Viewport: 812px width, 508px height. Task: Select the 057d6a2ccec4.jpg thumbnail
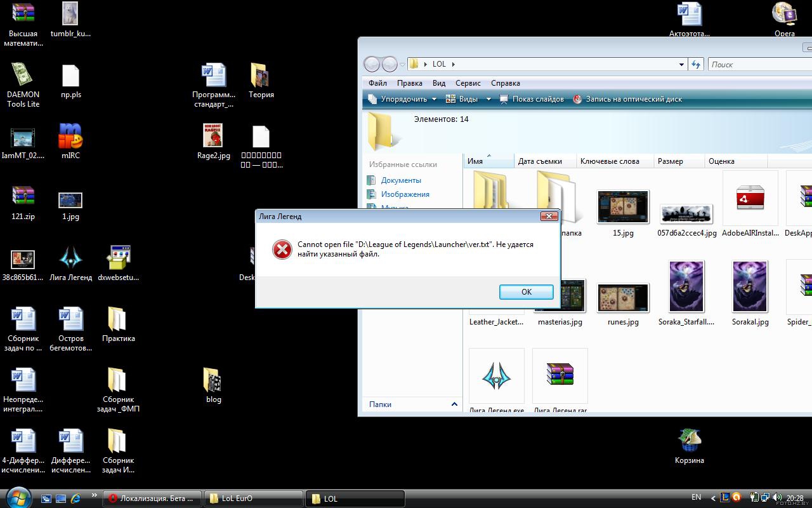pyautogui.click(x=686, y=214)
